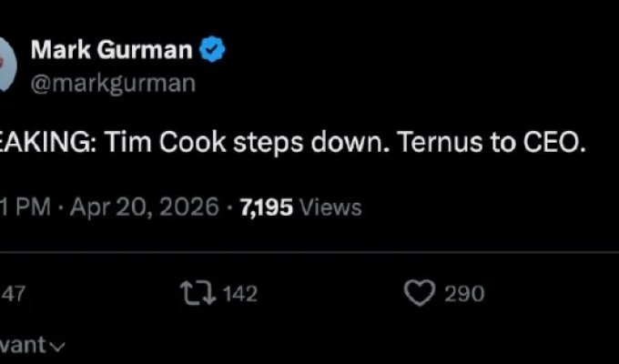Click the word "CEO" in the tweet
619x364 pixels.
(x=552, y=147)
